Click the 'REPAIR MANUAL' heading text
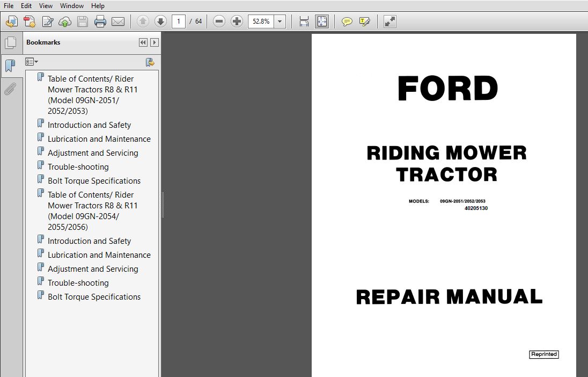The height and width of the screenshot is (377, 588). [x=449, y=296]
